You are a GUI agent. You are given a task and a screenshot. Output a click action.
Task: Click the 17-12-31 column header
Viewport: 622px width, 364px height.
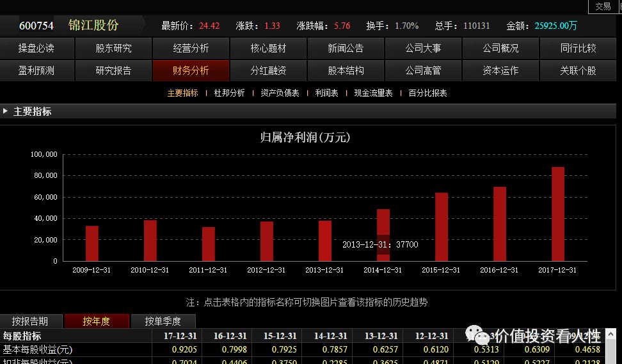(x=180, y=336)
